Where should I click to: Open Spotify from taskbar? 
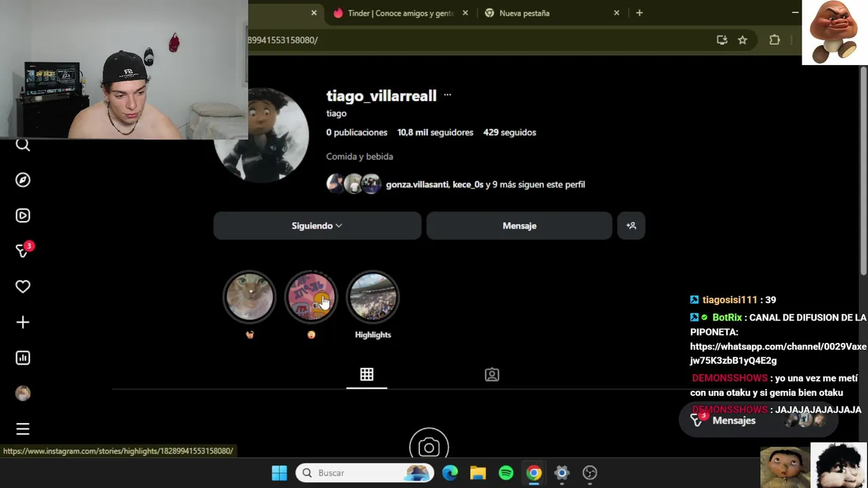(x=506, y=473)
